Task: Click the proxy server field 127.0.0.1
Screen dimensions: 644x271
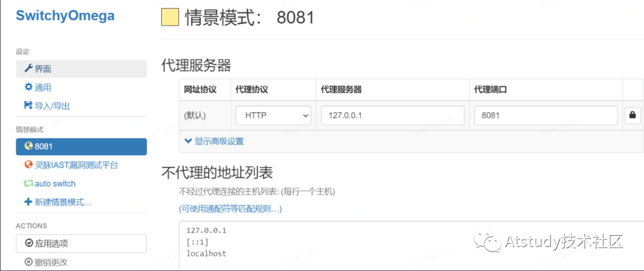Action: (392, 116)
